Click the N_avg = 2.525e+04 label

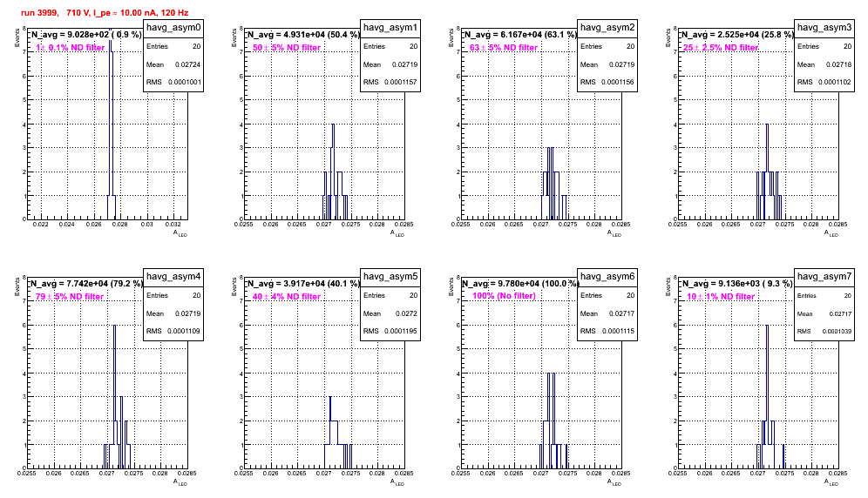(737, 35)
